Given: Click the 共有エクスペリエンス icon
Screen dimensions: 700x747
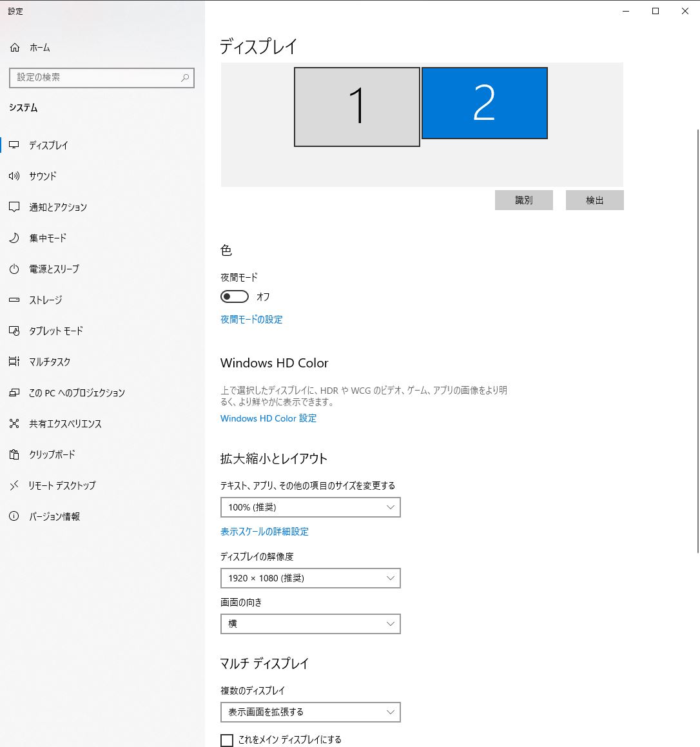Looking at the screenshot, I should (14, 423).
